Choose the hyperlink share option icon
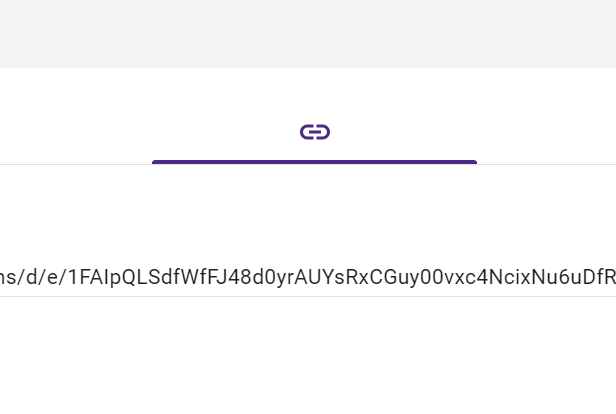The height and width of the screenshot is (414, 616). coord(314,132)
